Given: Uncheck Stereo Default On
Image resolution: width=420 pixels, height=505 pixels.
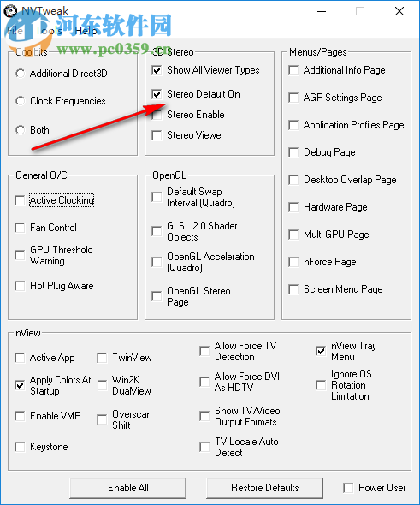Looking at the screenshot, I should 157,94.
